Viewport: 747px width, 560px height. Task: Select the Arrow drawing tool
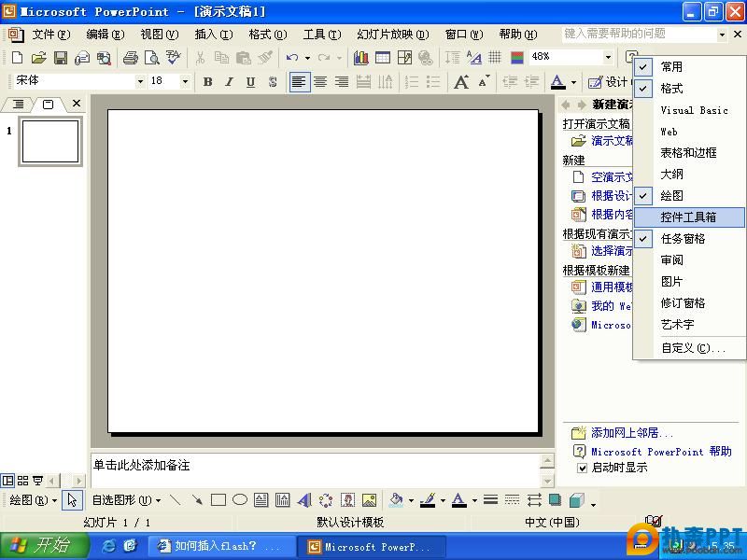tap(197, 500)
